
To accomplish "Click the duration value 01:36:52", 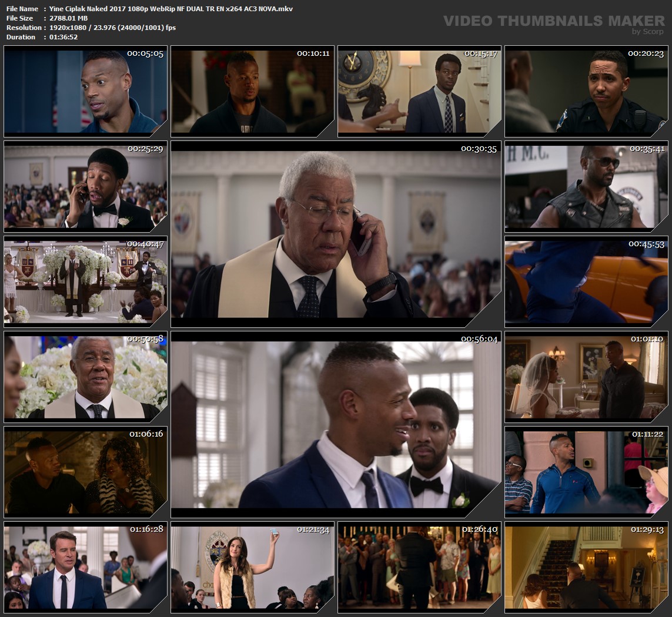I will point(63,37).
